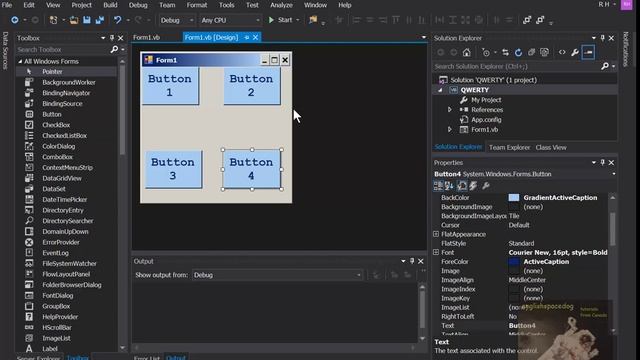Collapse the QWERTY project node
The height and width of the screenshot is (360, 640).
(x=440, y=90)
